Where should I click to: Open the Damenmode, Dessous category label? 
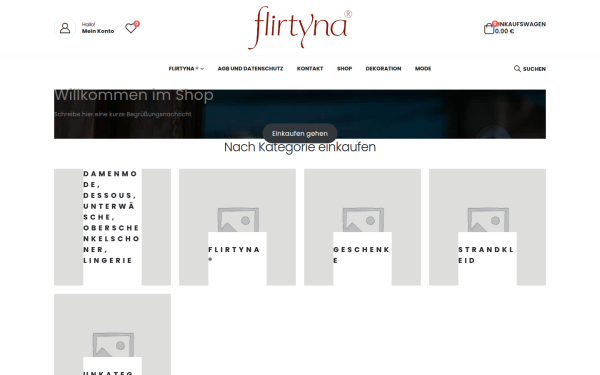(x=111, y=217)
